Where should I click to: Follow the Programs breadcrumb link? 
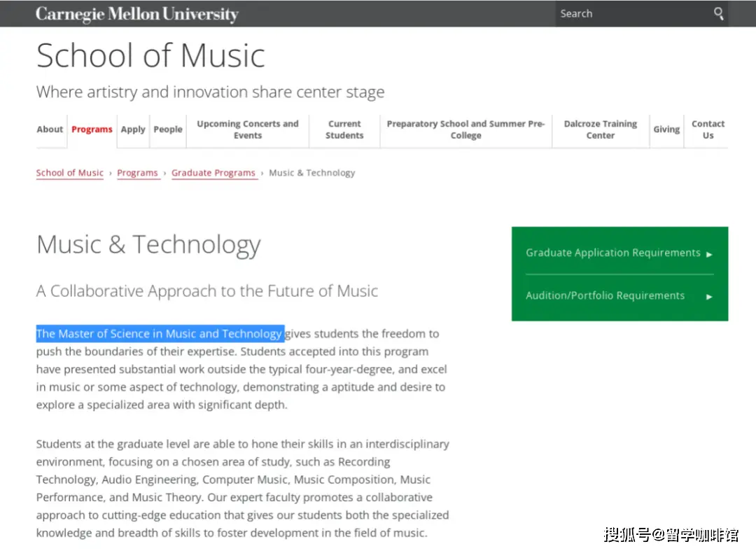[137, 172]
